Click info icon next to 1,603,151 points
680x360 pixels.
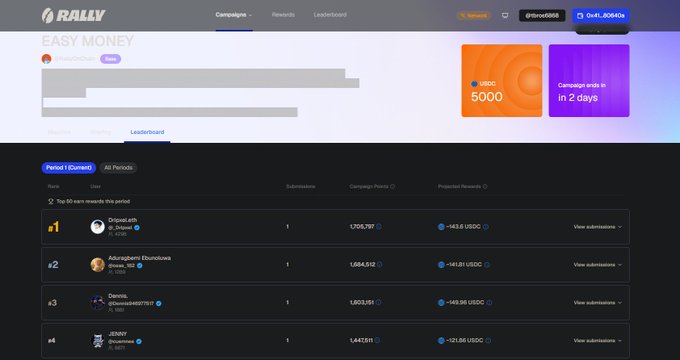tap(378, 302)
